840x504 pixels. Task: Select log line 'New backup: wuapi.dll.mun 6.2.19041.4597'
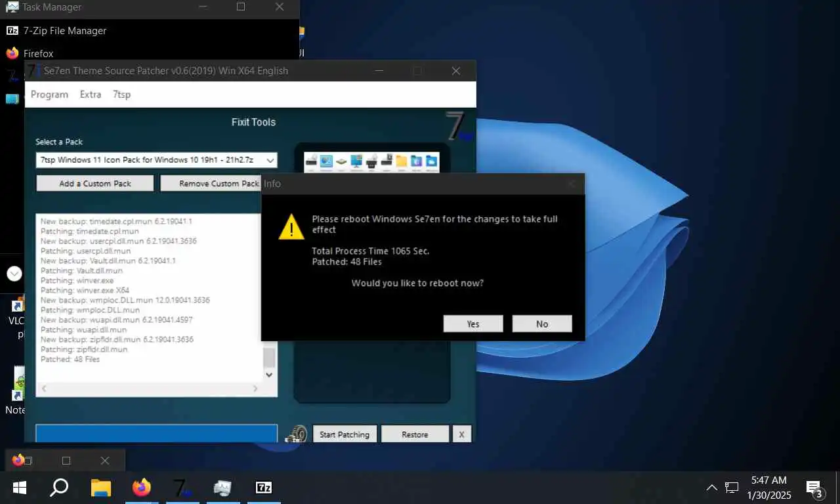click(x=117, y=320)
